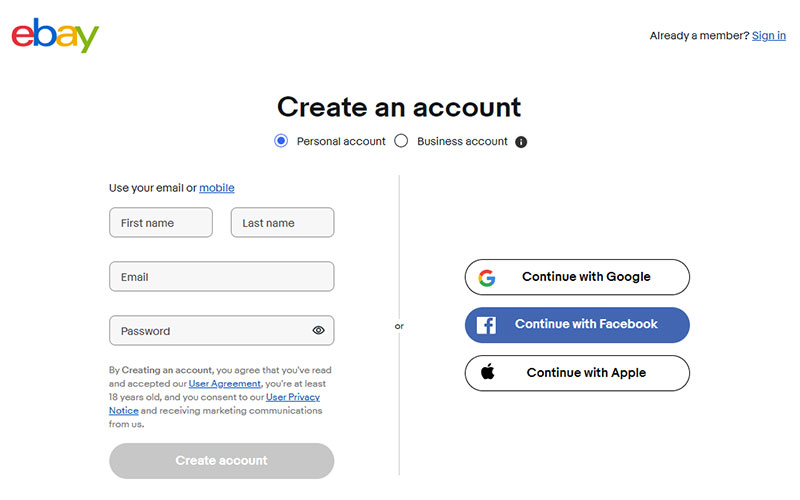Viewport: 800px width, 500px height.
Task: Click the eBay logo
Action: [x=55, y=35]
